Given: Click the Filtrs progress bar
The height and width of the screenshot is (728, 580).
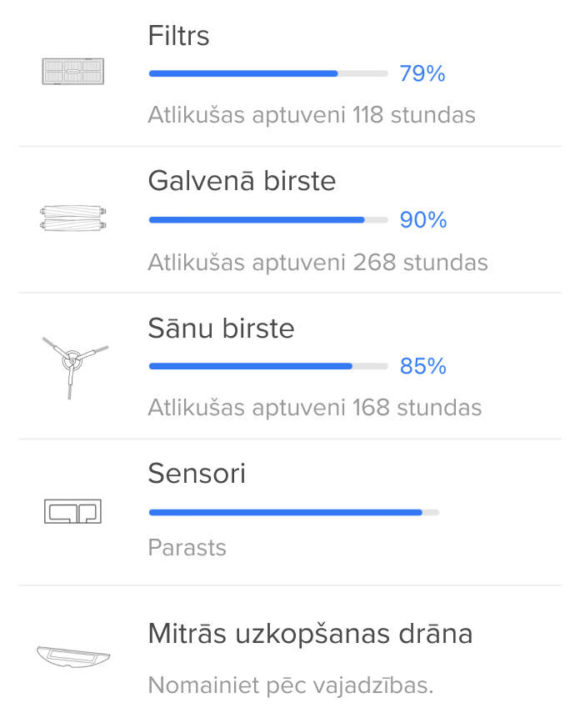Looking at the screenshot, I should (267, 73).
